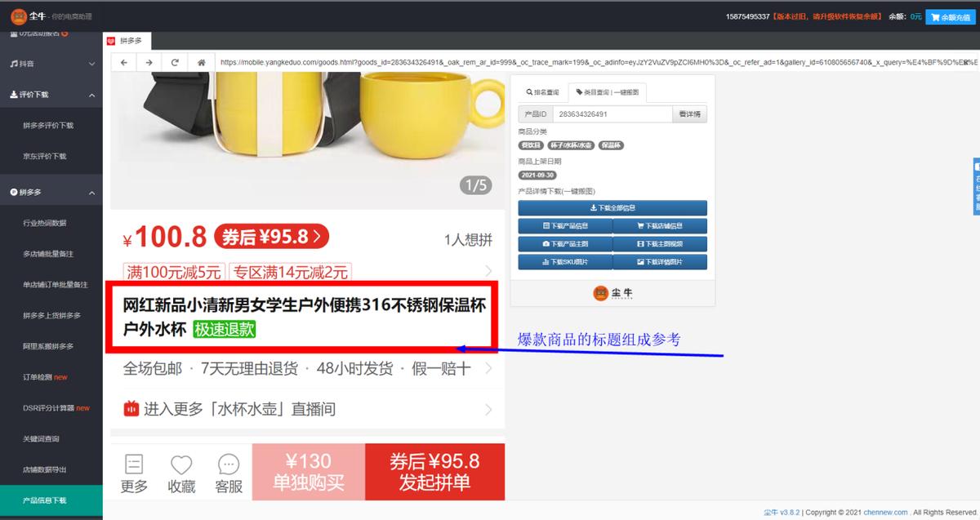Open the chennew.com footer link
This screenshot has height=520, width=980.
coord(885,512)
